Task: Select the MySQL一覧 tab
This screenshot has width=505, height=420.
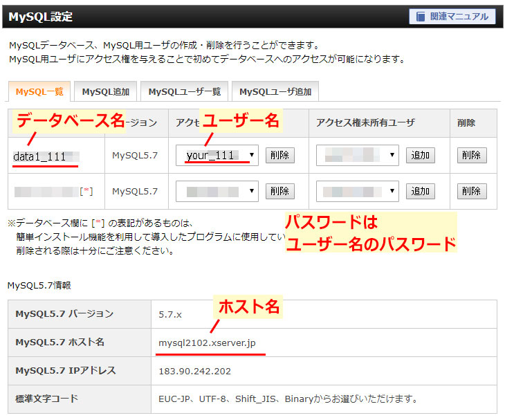Action: pyautogui.click(x=39, y=91)
